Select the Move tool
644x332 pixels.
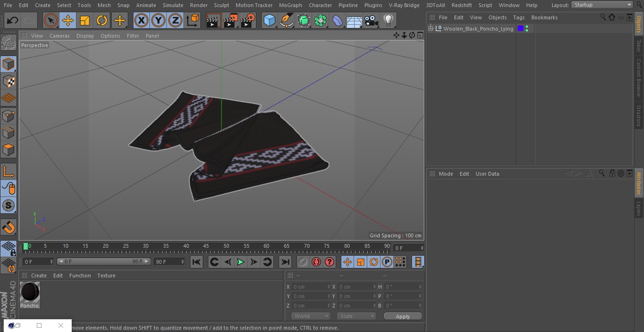click(68, 20)
